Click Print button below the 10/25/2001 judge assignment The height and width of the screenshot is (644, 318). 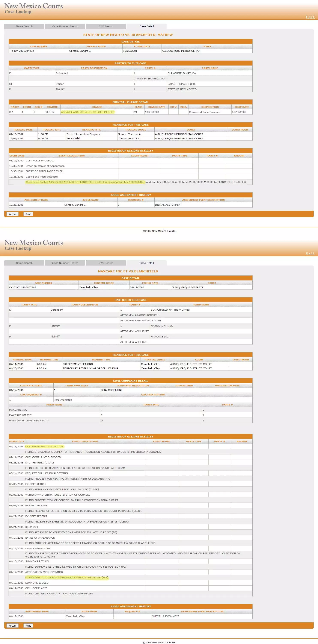(28, 214)
